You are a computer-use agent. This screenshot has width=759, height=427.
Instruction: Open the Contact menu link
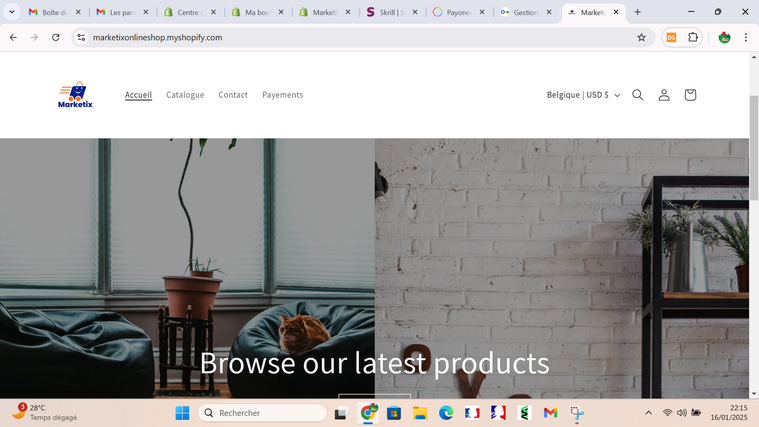click(x=233, y=95)
